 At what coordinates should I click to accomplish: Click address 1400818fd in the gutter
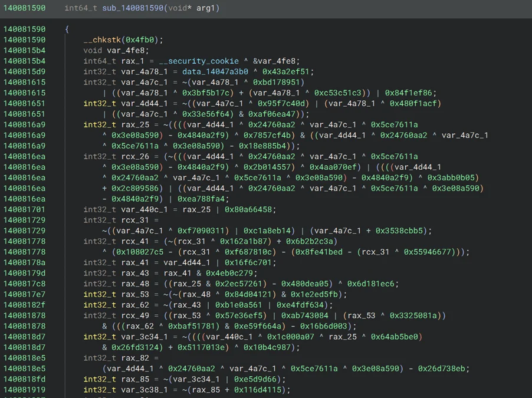tap(24, 379)
